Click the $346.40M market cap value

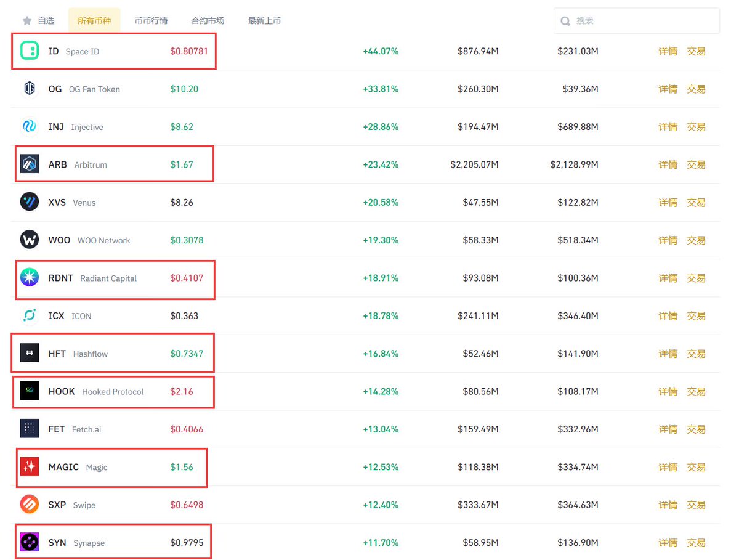(x=578, y=315)
